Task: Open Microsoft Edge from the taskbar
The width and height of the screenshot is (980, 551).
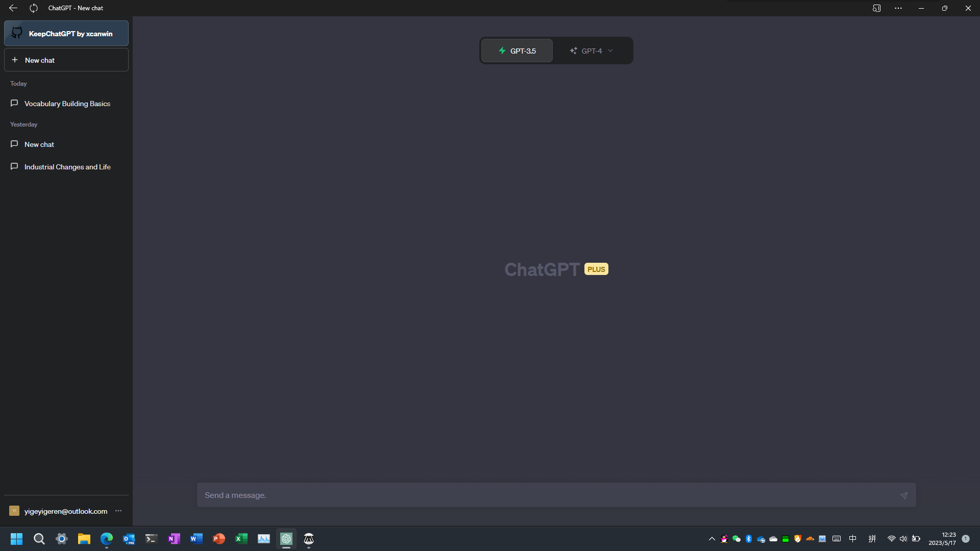Action: pos(106,539)
